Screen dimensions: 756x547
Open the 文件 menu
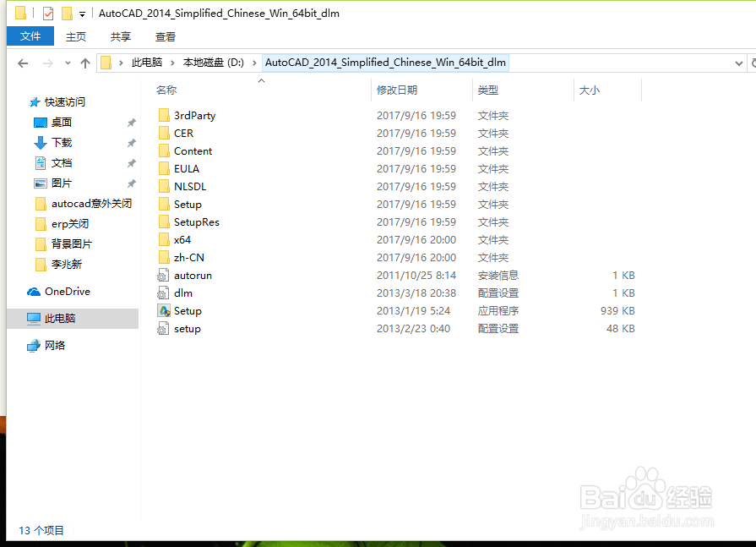click(x=30, y=36)
